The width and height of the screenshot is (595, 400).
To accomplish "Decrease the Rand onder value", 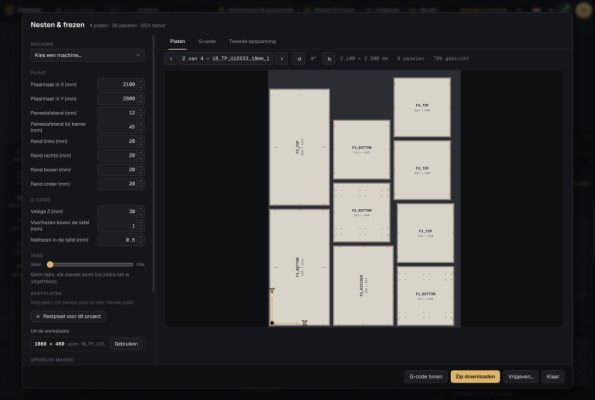I will click(x=141, y=187).
